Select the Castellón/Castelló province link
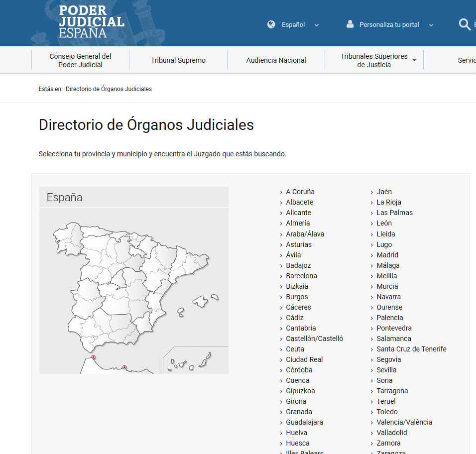Viewport: 476px width, 454px height. (315, 339)
